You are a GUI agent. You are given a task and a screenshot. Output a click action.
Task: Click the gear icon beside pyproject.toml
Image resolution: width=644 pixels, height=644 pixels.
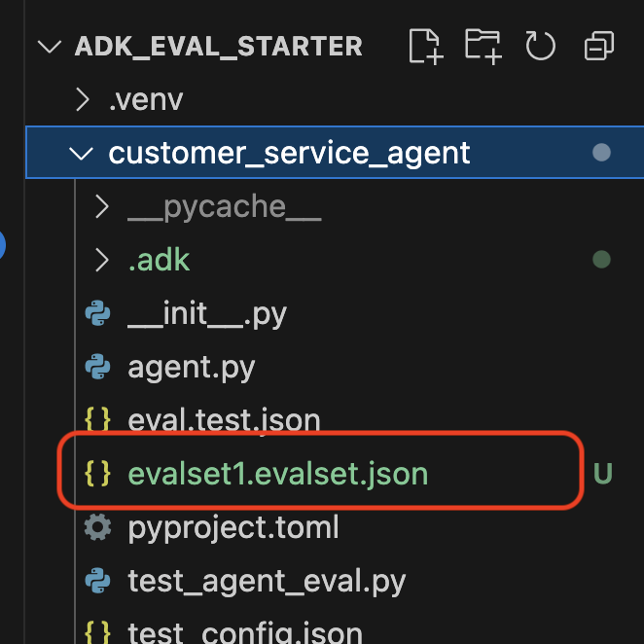point(97,527)
